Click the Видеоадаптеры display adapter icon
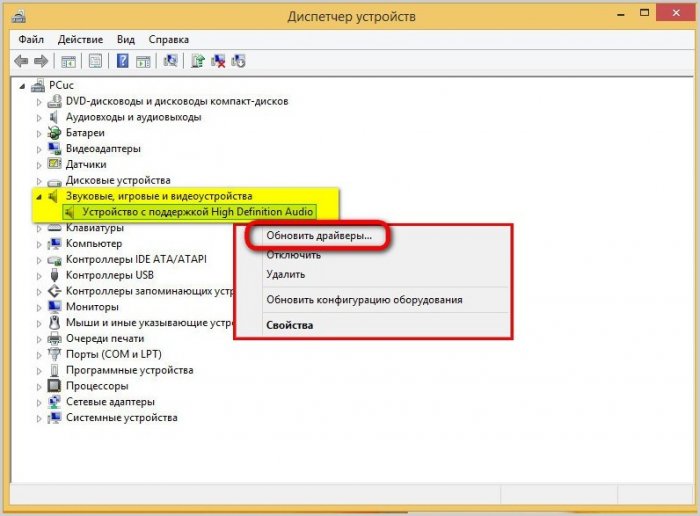 [x=54, y=148]
